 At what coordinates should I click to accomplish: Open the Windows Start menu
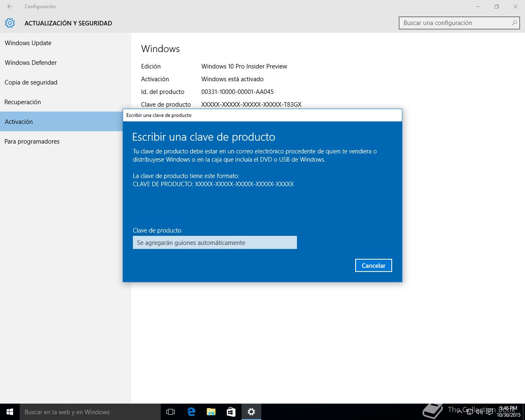coord(10,412)
